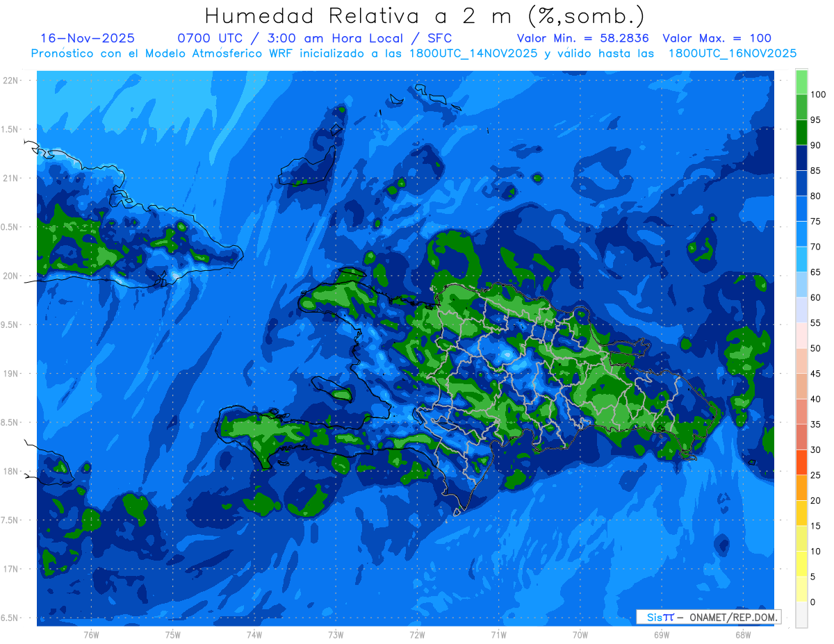Click the dark green legend swatch between 90 and 95
The height and width of the screenshot is (644, 834).
tap(801, 132)
